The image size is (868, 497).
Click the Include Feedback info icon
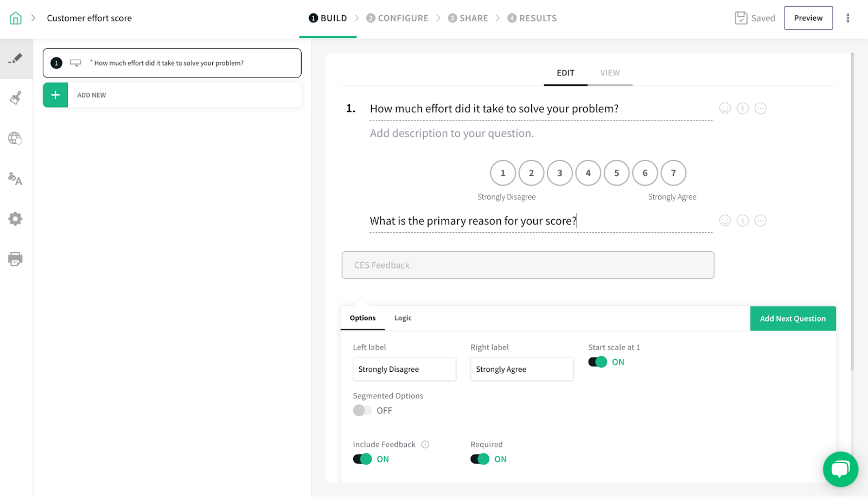point(425,444)
